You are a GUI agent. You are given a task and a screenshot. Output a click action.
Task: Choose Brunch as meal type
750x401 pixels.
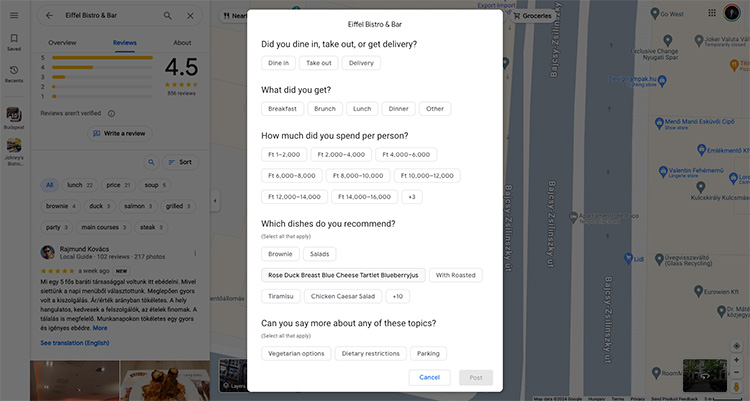[x=325, y=109]
